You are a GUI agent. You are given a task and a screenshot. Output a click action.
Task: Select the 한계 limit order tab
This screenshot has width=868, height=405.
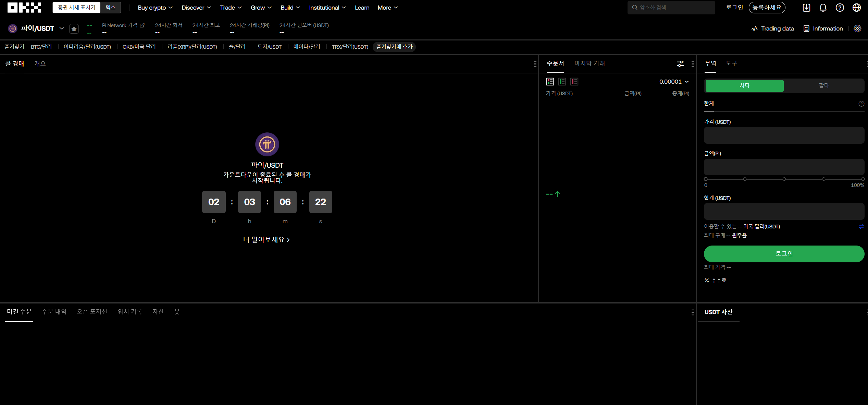click(x=709, y=103)
